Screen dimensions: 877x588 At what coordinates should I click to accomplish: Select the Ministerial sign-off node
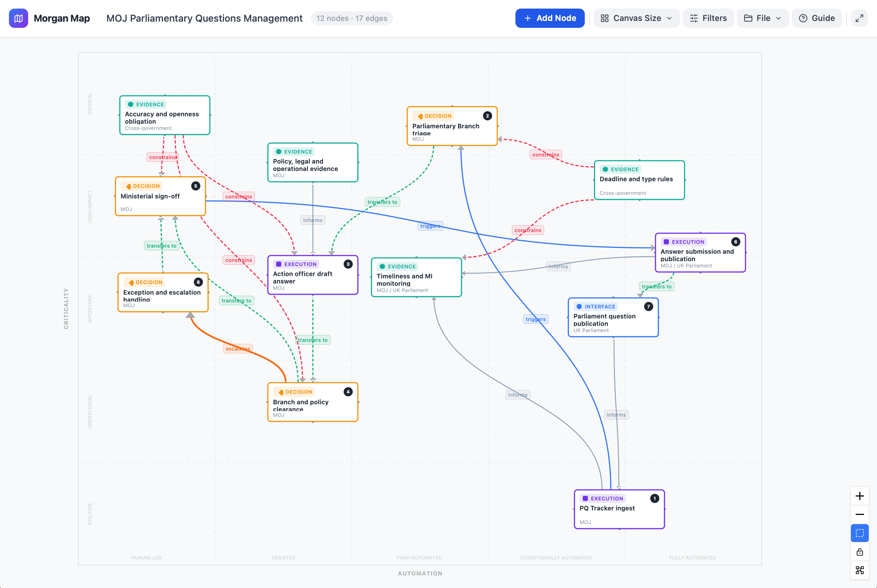coord(160,196)
